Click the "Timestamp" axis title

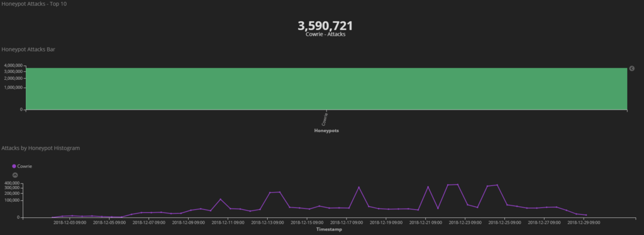(329, 229)
